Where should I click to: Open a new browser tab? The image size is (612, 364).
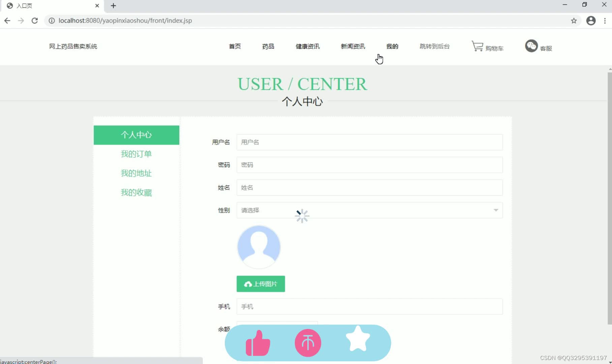click(113, 6)
